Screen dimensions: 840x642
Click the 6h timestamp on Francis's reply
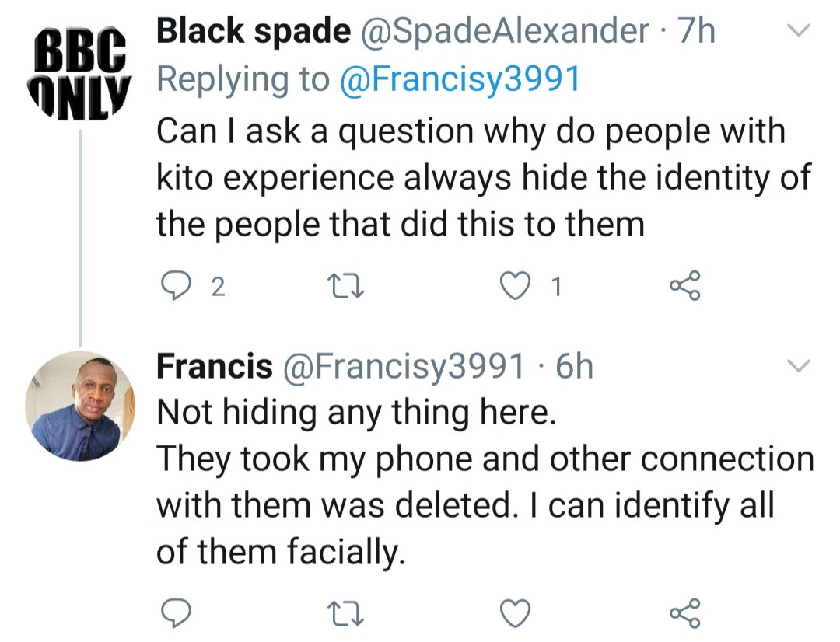573,366
